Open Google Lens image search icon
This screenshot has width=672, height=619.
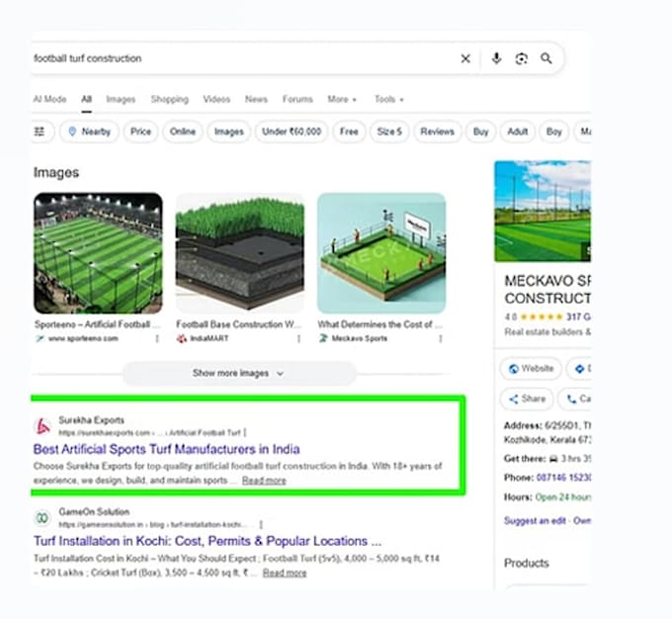[x=521, y=58]
